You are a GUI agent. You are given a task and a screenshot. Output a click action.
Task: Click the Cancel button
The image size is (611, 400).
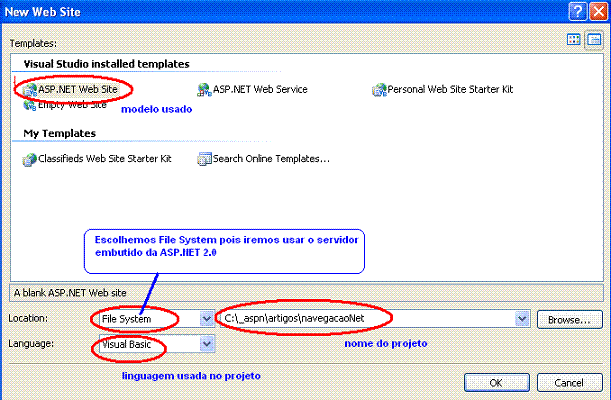coord(569,383)
